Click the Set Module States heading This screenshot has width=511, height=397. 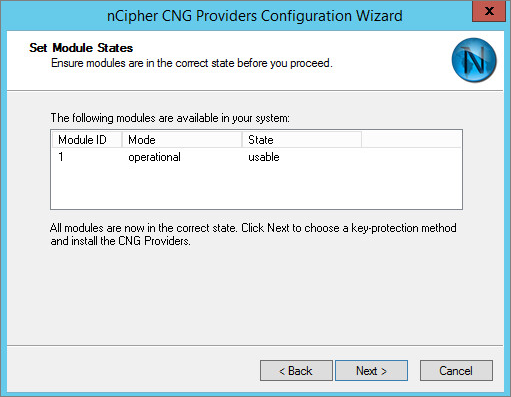click(x=81, y=48)
